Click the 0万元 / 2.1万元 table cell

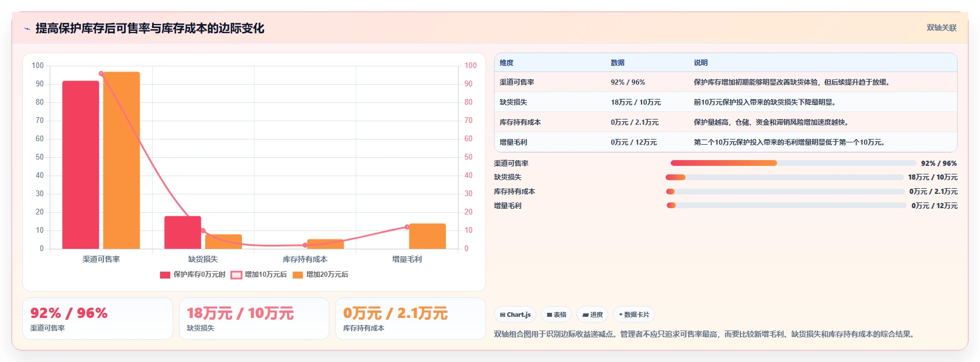coord(635,122)
